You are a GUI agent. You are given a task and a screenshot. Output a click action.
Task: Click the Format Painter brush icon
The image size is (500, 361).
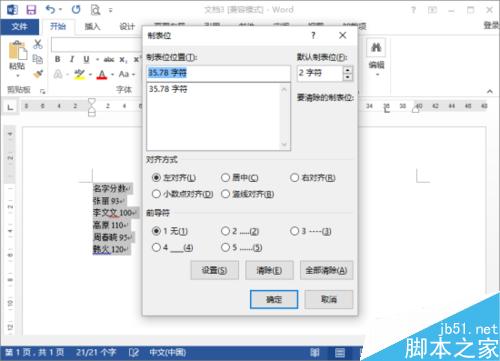pos(38,74)
